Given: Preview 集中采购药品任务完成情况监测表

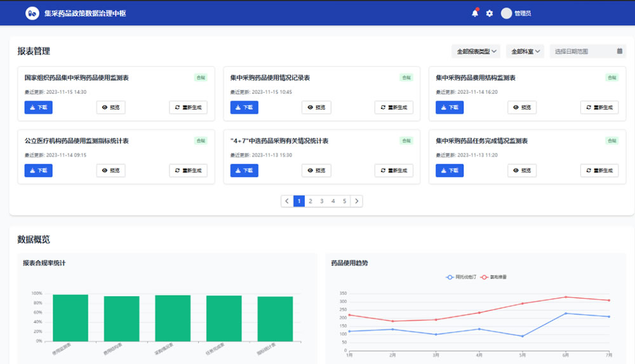Looking at the screenshot, I should point(522,171).
